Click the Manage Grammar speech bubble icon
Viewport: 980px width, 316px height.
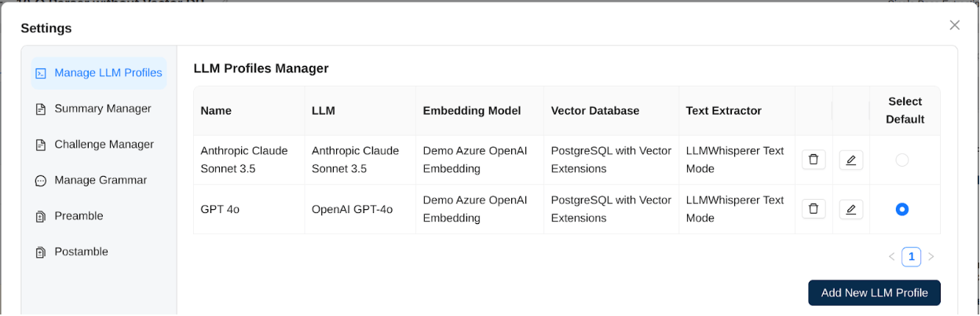[x=41, y=181]
